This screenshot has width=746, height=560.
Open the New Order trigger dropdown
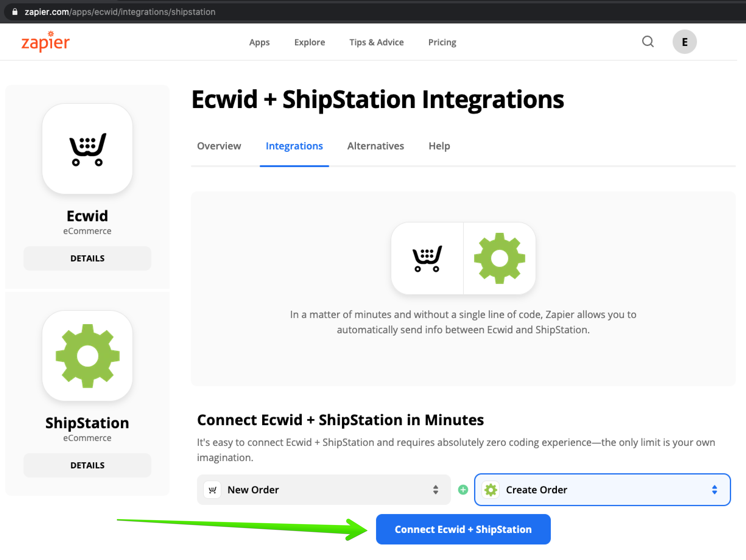(x=324, y=489)
